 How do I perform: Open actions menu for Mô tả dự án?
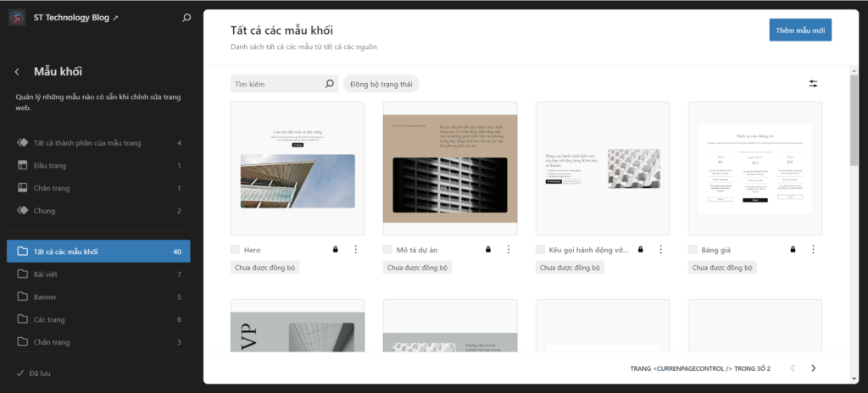pos(508,250)
